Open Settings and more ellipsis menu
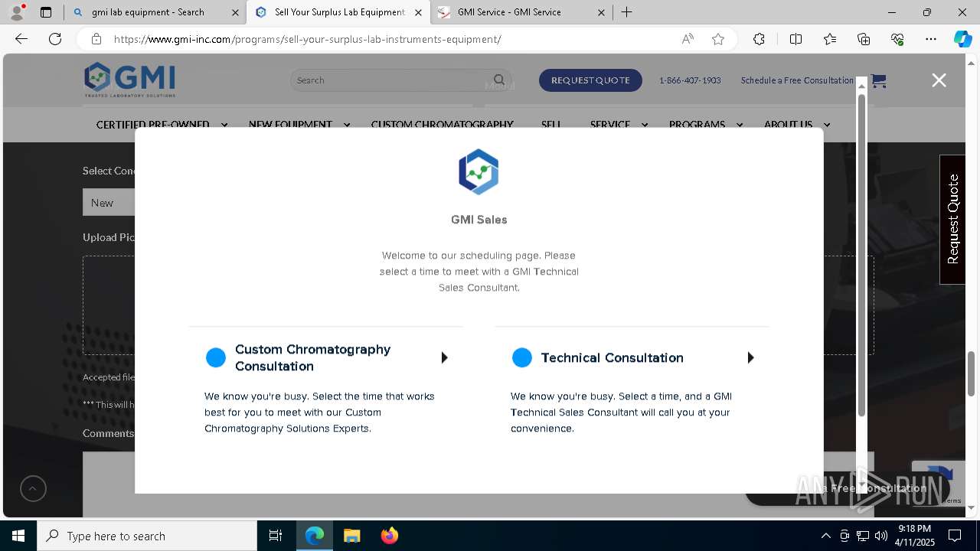The width and height of the screenshot is (980, 551). point(931,39)
